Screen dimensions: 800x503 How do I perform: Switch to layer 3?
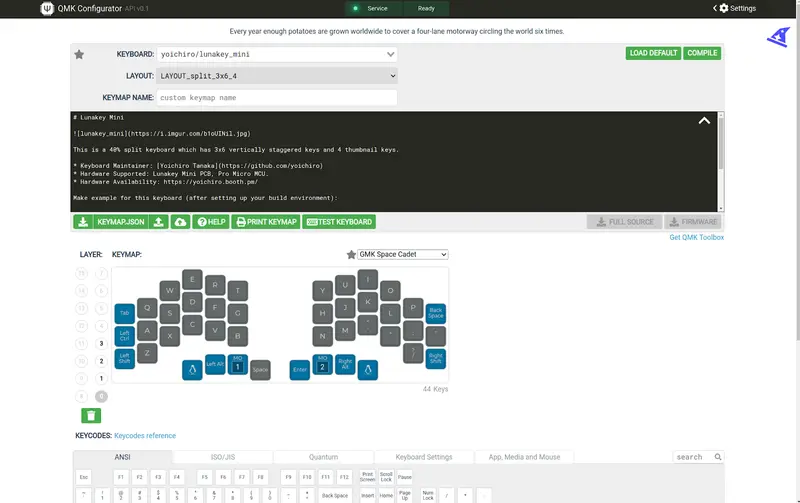[x=102, y=343]
